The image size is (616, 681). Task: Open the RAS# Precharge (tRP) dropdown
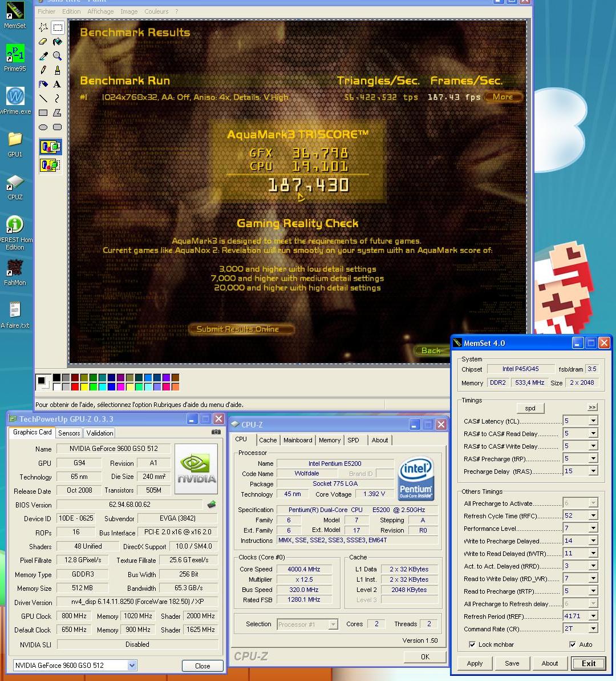click(x=593, y=458)
